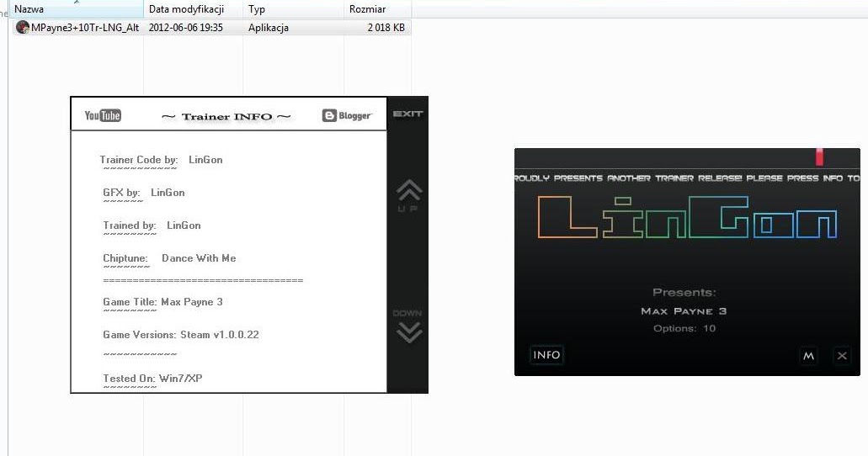The image size is (868, 456).
Task: Click 'MAX PAYNE 3' title in trainer
Action: coord(684,311)
